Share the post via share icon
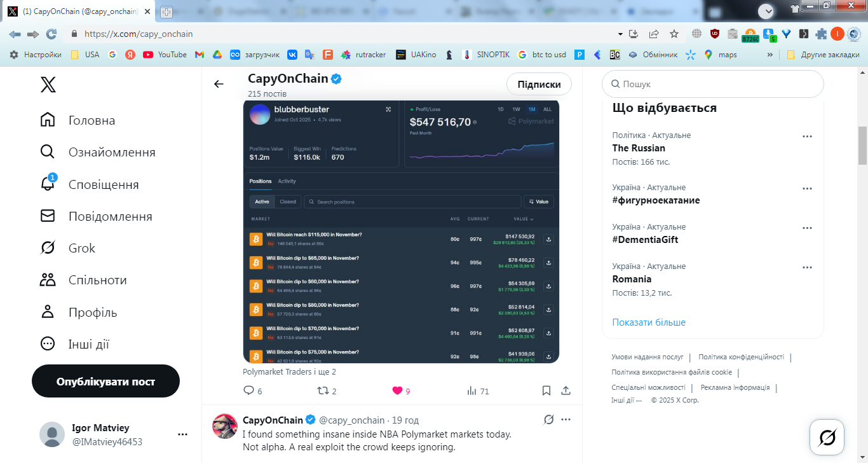 [566, 390]
